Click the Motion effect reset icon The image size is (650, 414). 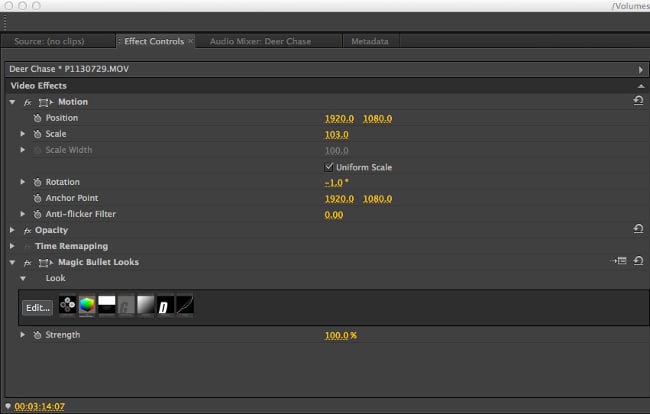tap(638, 100)
